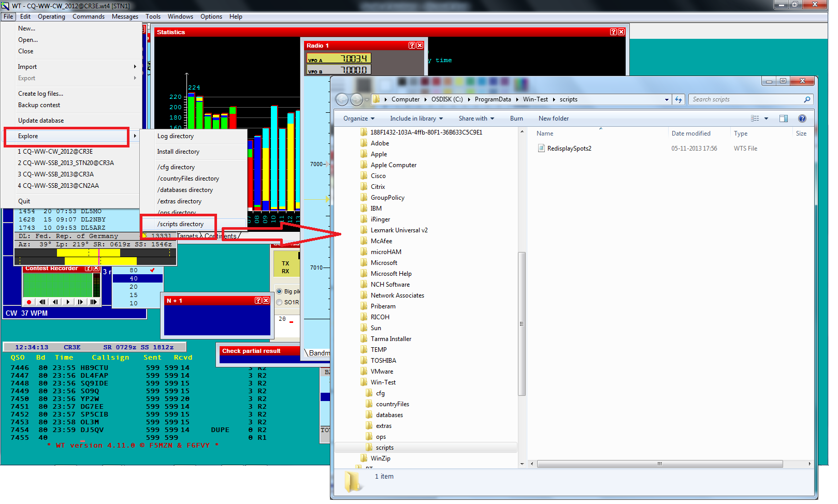
Task: Change view icon in Explorer toolbar
Action: [x=755, y=118]
